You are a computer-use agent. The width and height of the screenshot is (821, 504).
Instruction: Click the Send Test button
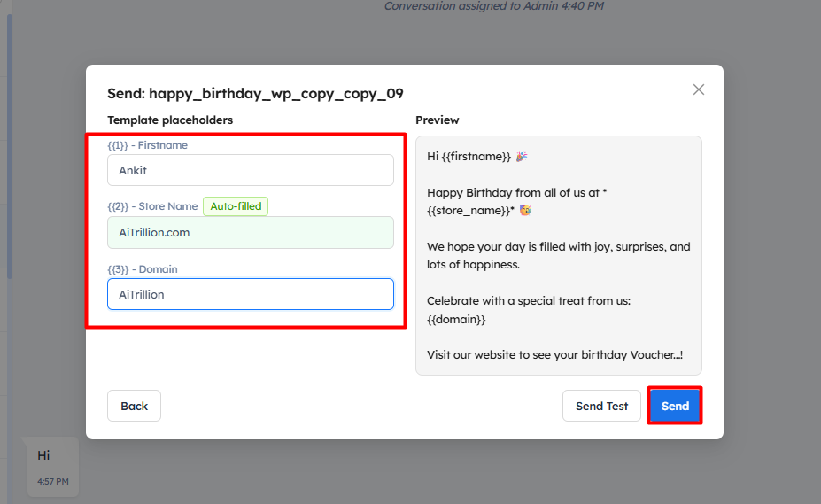point(601,406)
